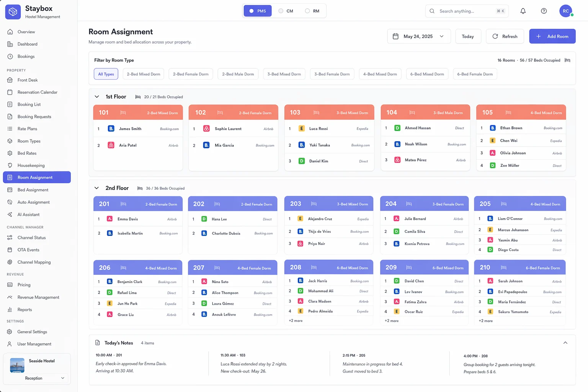Select the PMS mode radio option
This screenshot has height=392, width=588.
click(x=257, y=11)
